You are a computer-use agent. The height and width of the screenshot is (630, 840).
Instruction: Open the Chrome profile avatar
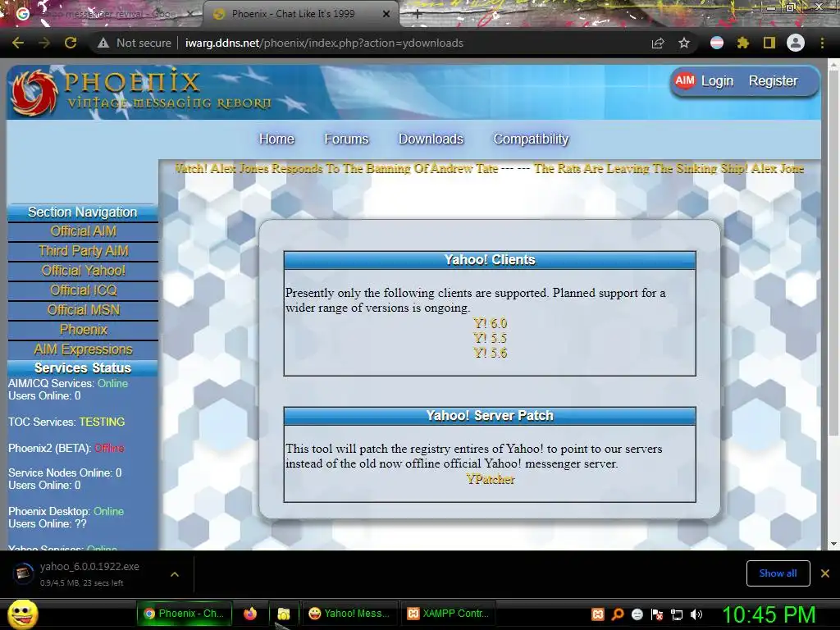pyautogui.click(x=796, y=43)
